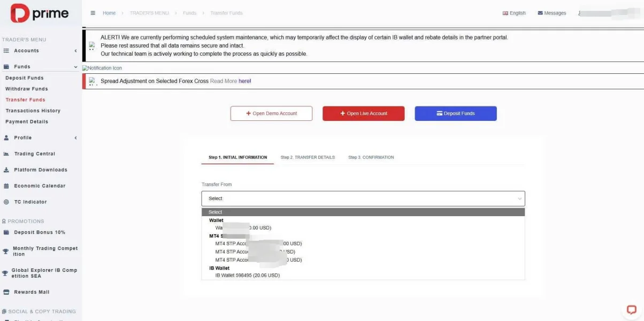Open Transactions History in sidebar

click(x=33, y=111)
